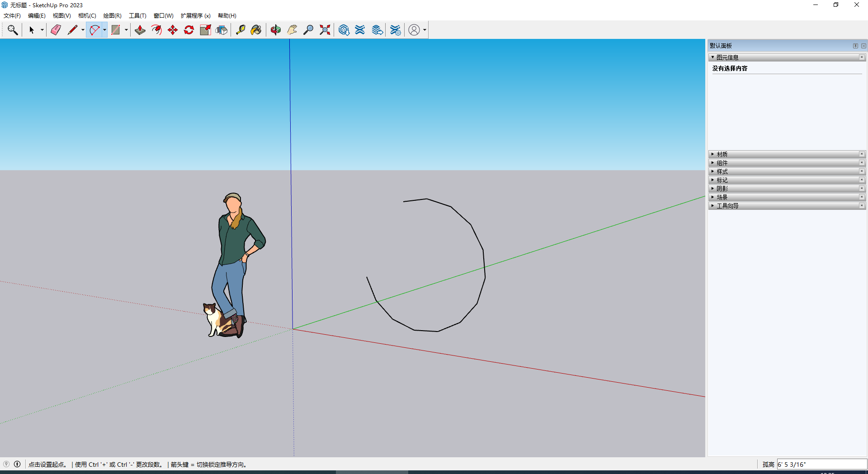Select the Paint Bucket tool
This screenshot has width=868, height=474.
(x=256, y=30)
